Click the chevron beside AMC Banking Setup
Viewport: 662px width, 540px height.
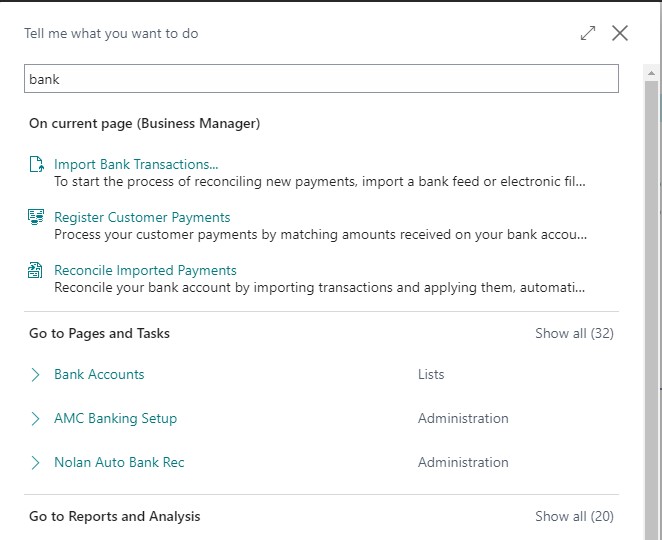(36, 419)
